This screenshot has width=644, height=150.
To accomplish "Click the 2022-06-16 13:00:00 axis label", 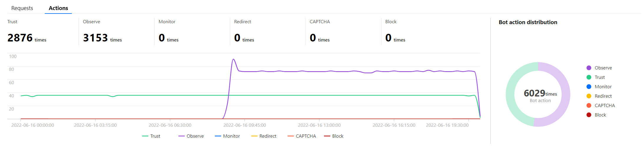I will coord(319,125).
